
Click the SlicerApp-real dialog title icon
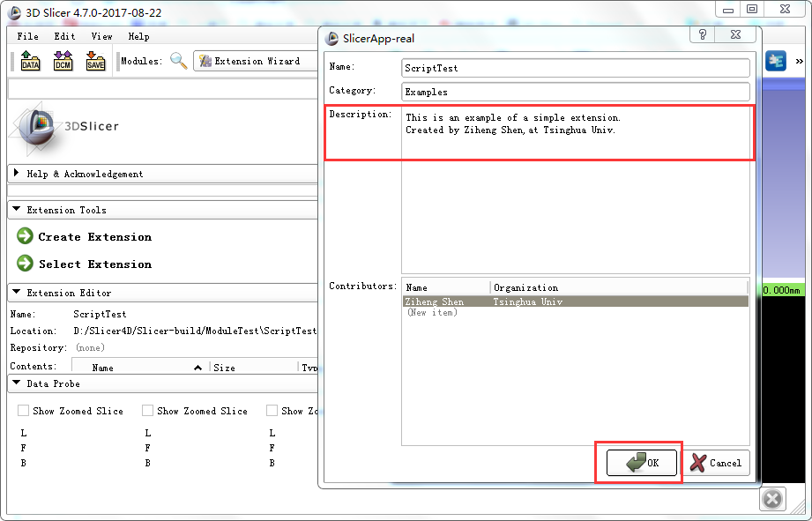(332, 38)
